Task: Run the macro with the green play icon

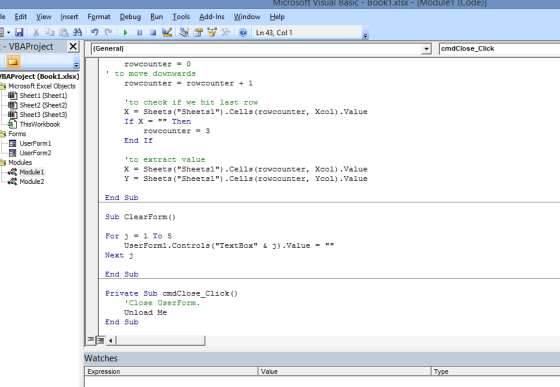Action: [125, 32]
